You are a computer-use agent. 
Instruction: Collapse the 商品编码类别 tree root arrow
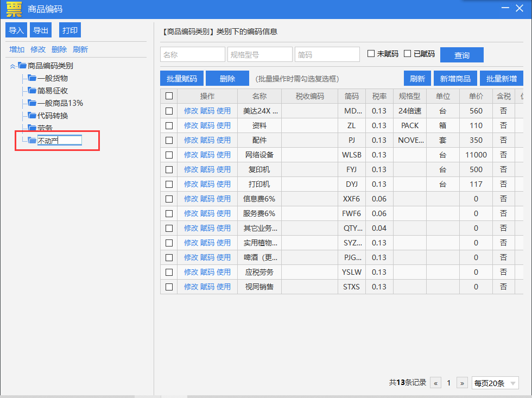coord(12,66)
